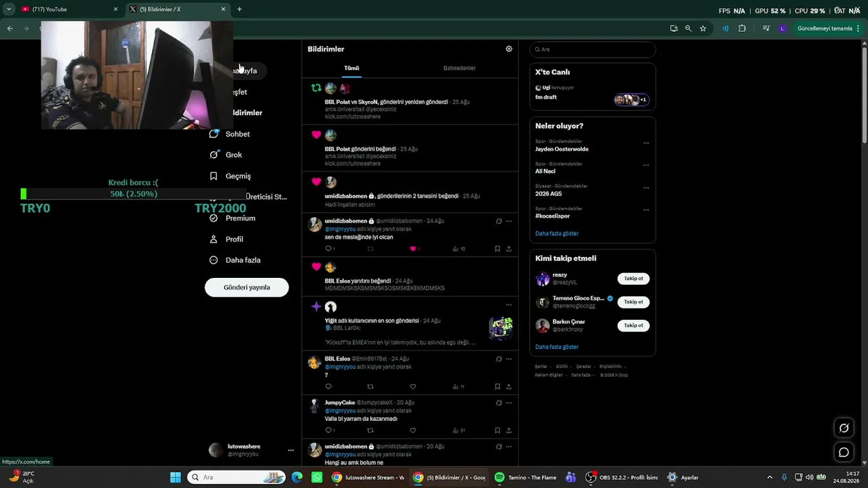Open more options for Jayden Oosterwolde trend
The width and height of the screenshot is (868, 488).
click(x=646, y=143)
